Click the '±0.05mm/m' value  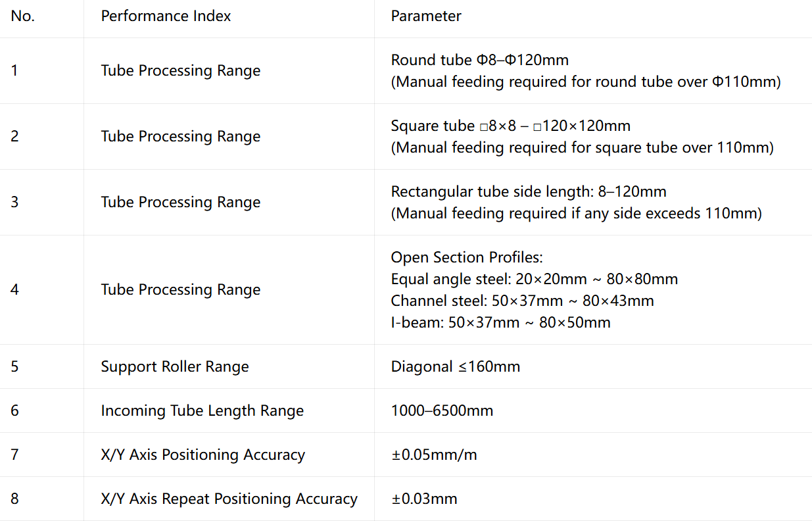434,455
